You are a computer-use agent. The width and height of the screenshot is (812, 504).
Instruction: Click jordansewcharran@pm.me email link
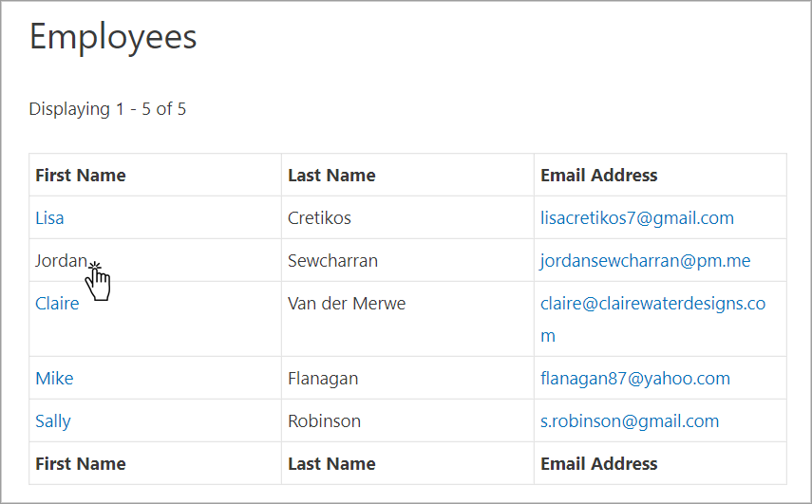click(x=645, y=260)
